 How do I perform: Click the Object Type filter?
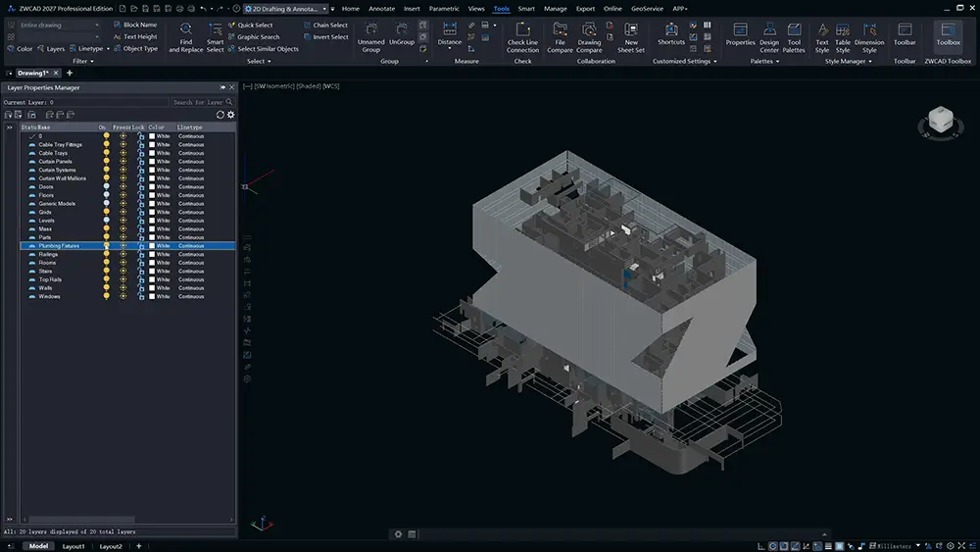click(x=135, y=49)
